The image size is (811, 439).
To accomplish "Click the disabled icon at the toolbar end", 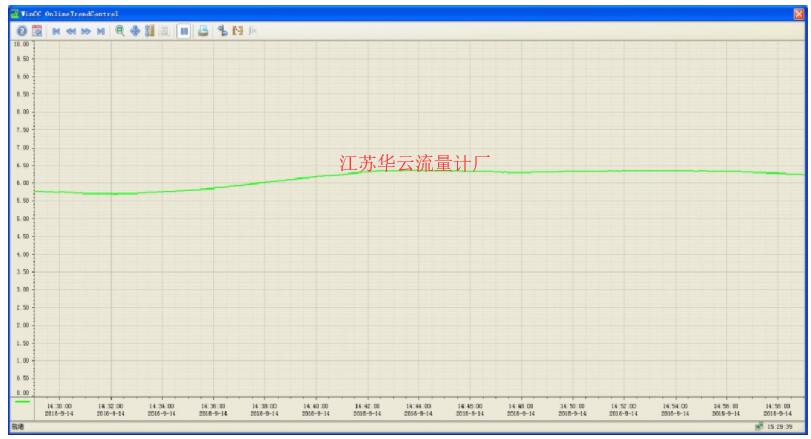I will point(252,31).
